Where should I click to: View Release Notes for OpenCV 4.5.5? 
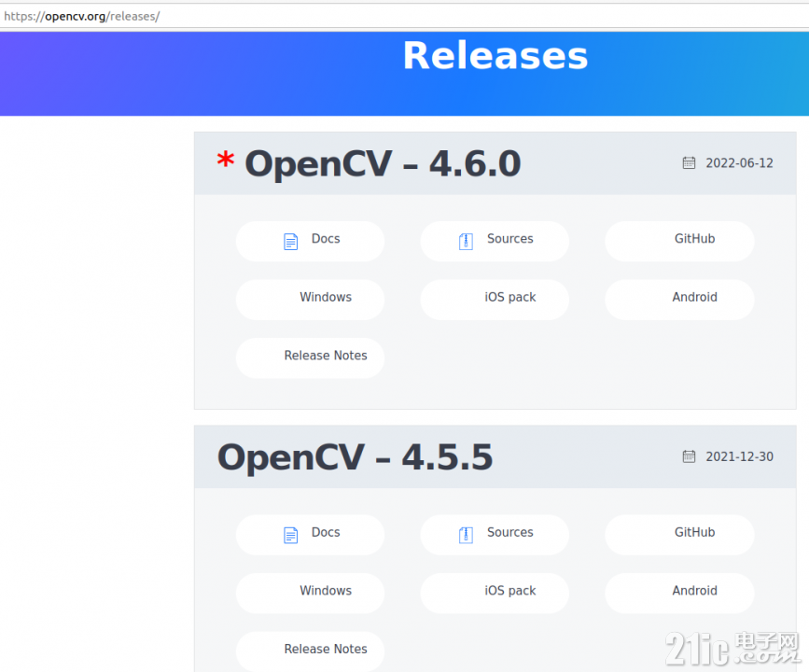click(310, 651)
